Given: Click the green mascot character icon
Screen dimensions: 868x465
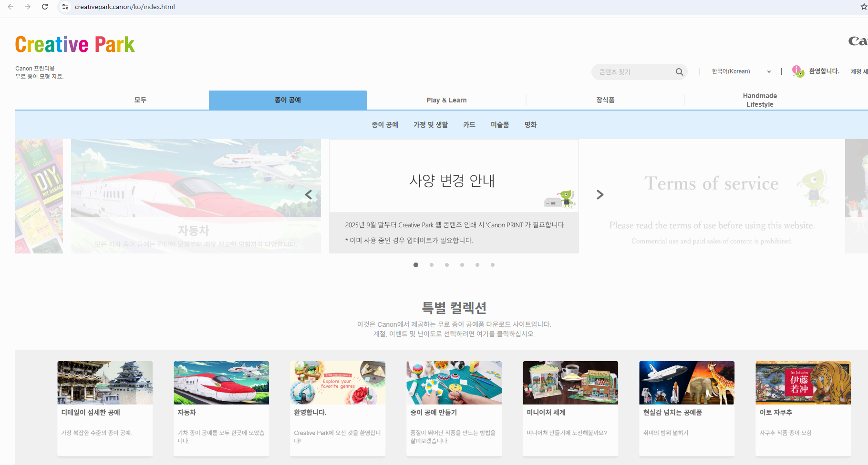Looking at the screenshot, I should pos(798,71).
